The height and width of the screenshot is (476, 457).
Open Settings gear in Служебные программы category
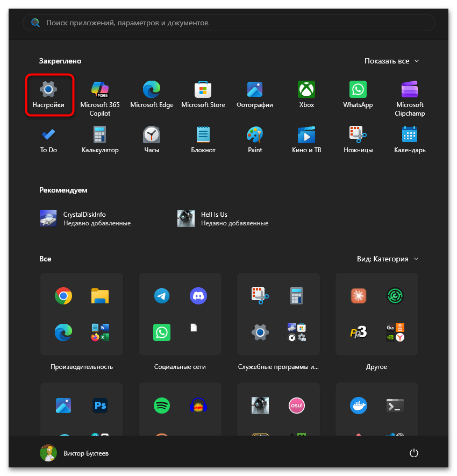[x=260, y=332]
